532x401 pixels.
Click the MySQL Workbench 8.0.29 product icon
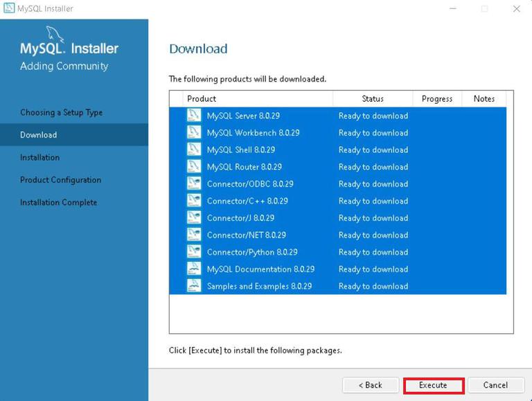pyautogui.click(x=194, y=132)
